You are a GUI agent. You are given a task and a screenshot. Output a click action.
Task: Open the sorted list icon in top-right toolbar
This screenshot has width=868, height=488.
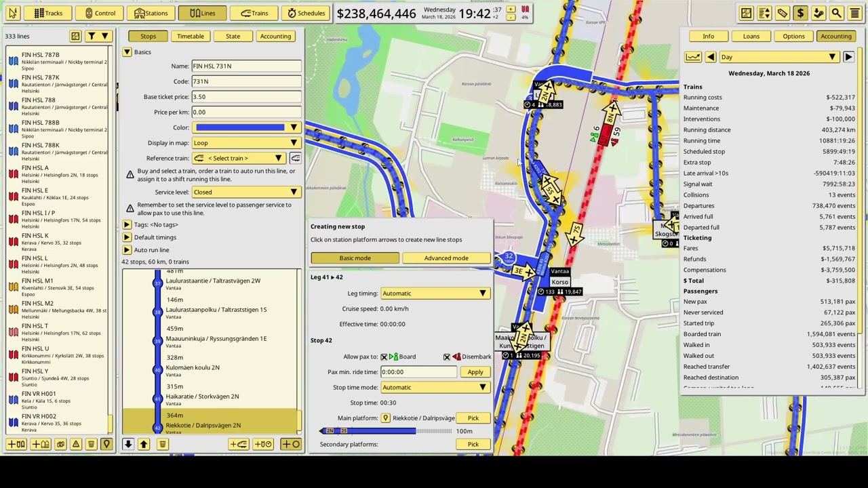pos(764,13)
